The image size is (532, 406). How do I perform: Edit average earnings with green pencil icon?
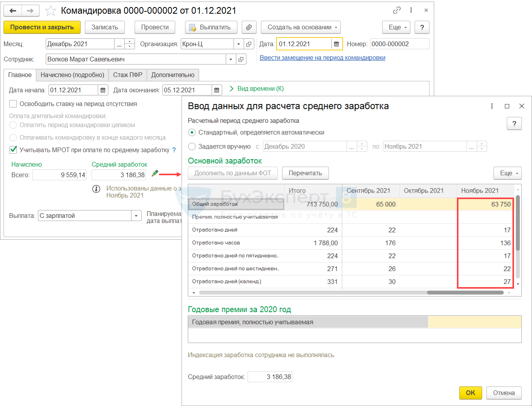pos(155,173)
